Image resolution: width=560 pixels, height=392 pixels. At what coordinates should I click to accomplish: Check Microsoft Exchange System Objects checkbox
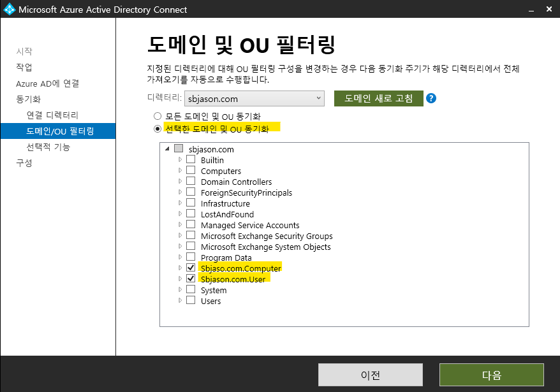191,246
